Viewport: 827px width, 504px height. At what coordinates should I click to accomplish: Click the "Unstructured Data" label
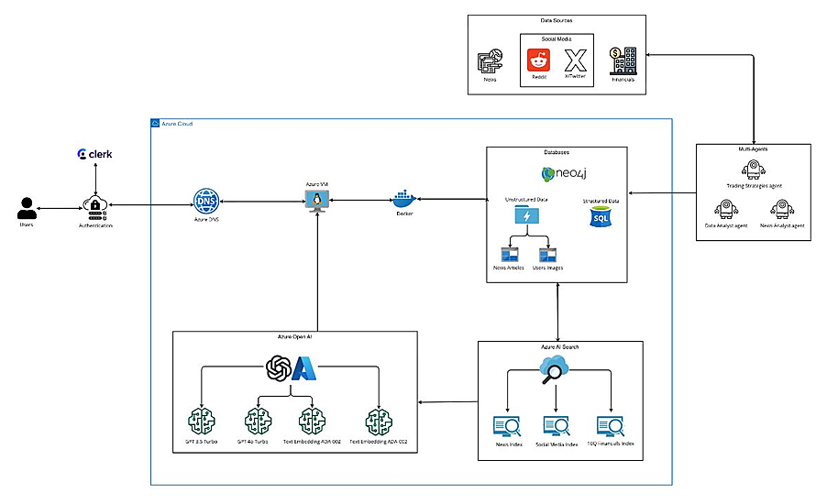pyautogui.click(x=526, y=200)
